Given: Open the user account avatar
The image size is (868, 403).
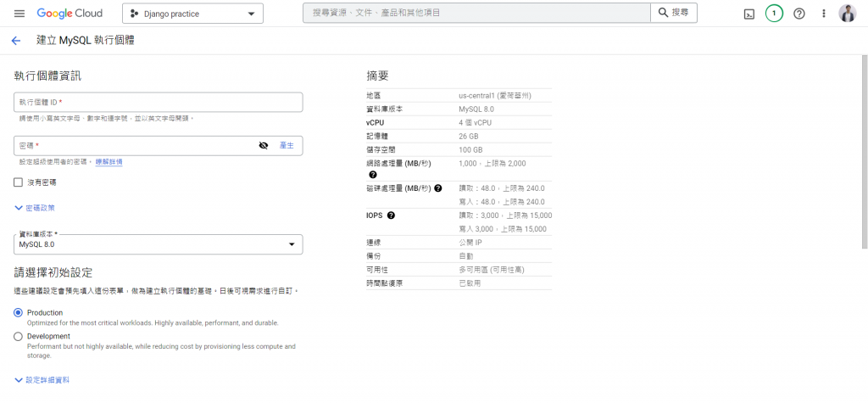Looking at the screenshot, I should point(848,14).
